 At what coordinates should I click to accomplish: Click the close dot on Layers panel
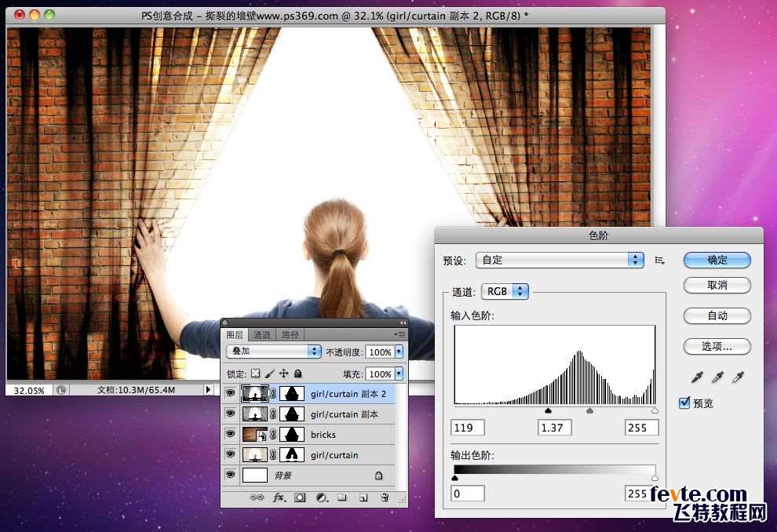point(224,323)
